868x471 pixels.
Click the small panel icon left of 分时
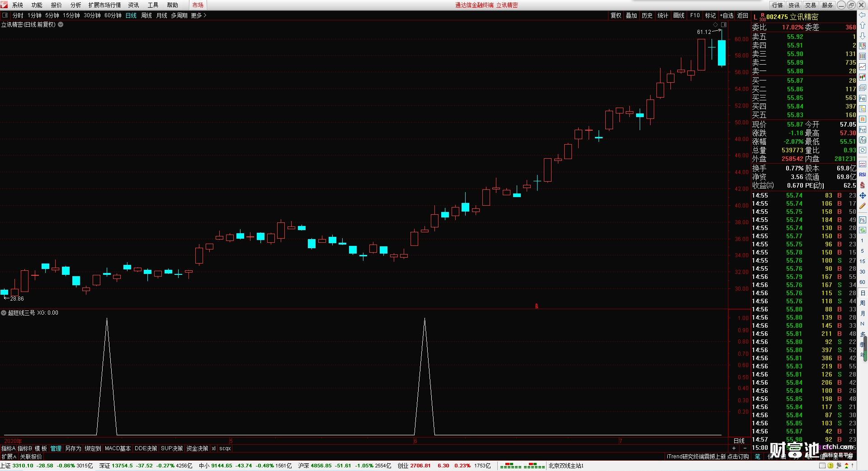5,15
